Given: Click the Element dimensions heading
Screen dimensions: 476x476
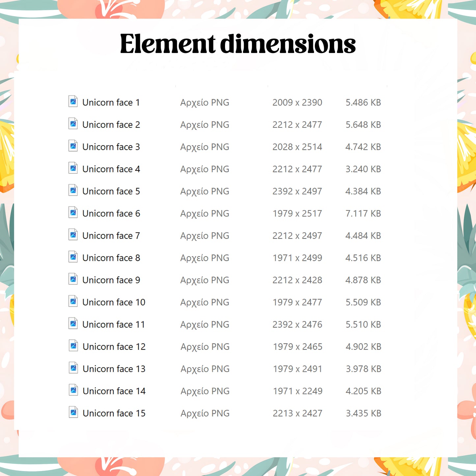Looking at the screenshot, I should [238, 43].
